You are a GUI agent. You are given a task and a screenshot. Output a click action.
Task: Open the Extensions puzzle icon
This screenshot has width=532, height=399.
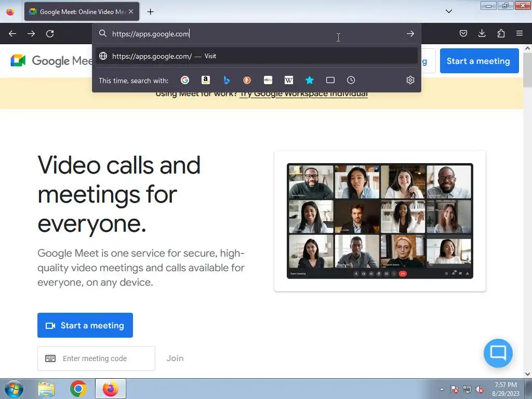point(501,33)
